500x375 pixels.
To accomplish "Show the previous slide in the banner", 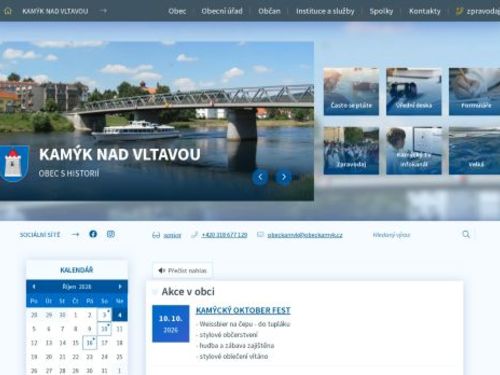I will pyautogui.click(x=260, y=177).
